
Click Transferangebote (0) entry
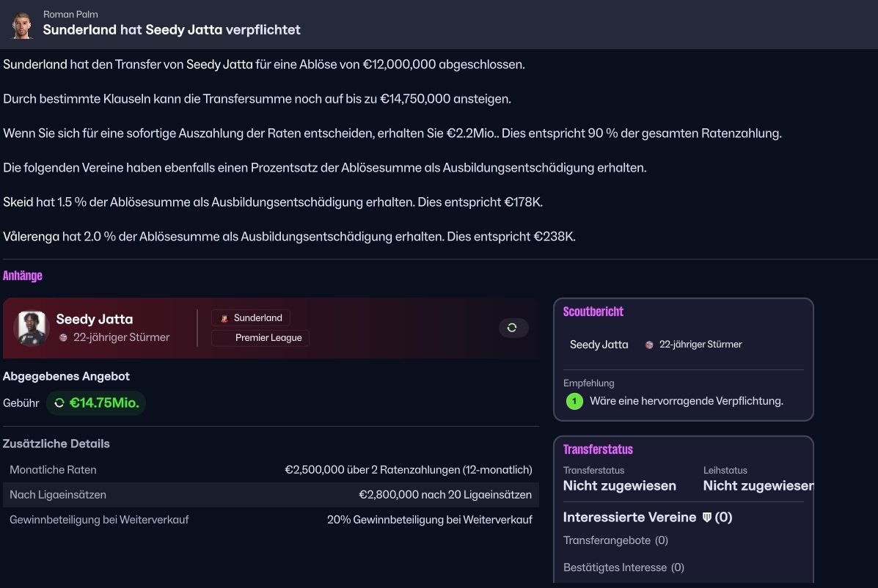click(x=615, y=540)
